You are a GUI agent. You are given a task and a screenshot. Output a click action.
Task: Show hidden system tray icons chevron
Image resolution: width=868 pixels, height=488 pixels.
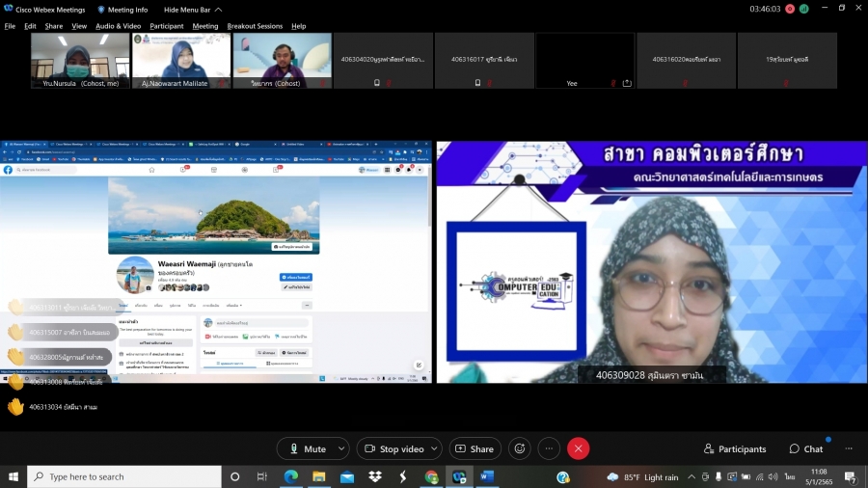(x=692, y=476)
